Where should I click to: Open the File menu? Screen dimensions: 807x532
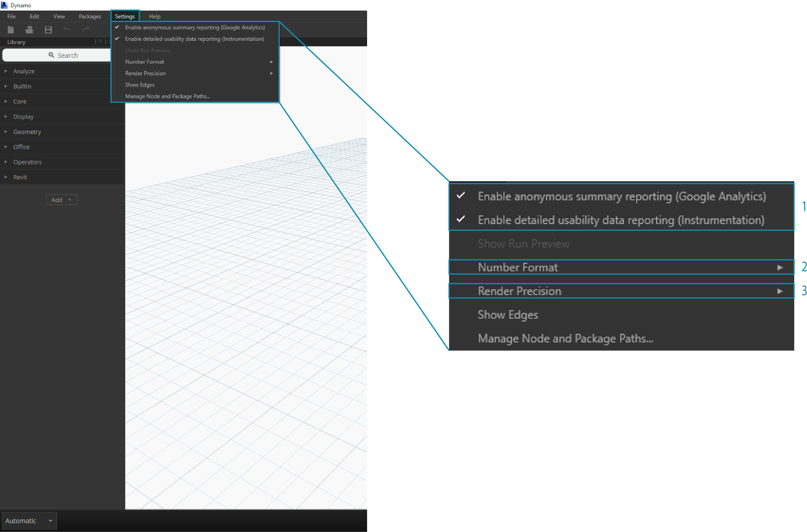click(x=11, y=16)
